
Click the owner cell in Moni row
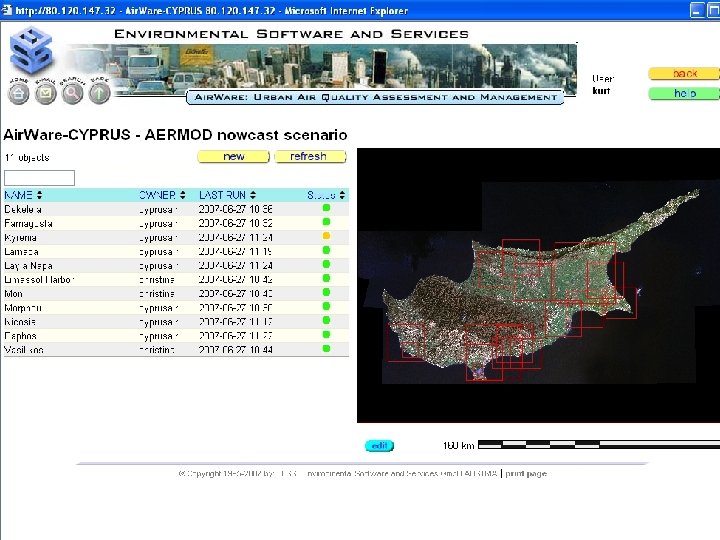[x=157, y=294]
